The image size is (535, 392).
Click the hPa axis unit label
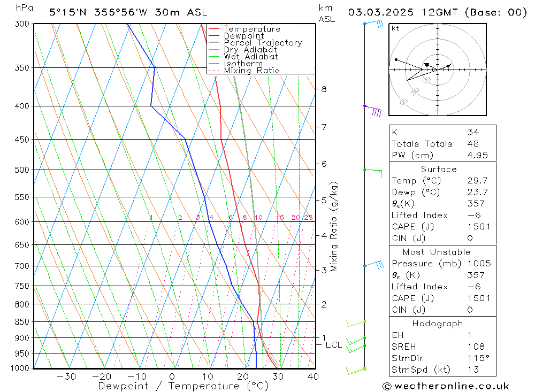[25, 8]
